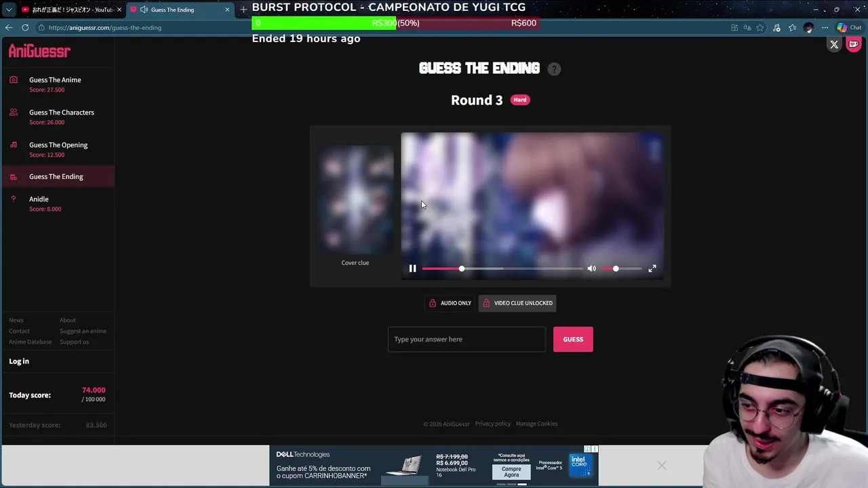Open the Privacy policy link

click(492, 424)
